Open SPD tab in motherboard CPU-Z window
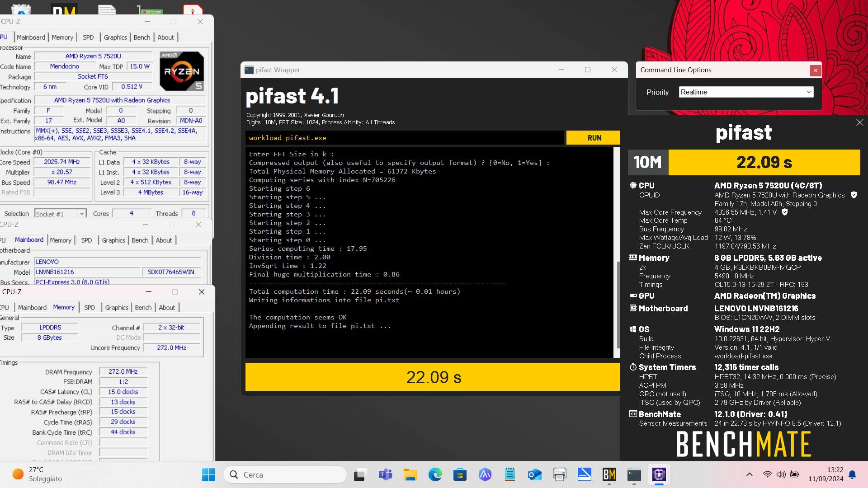 (x=86, y=240)
